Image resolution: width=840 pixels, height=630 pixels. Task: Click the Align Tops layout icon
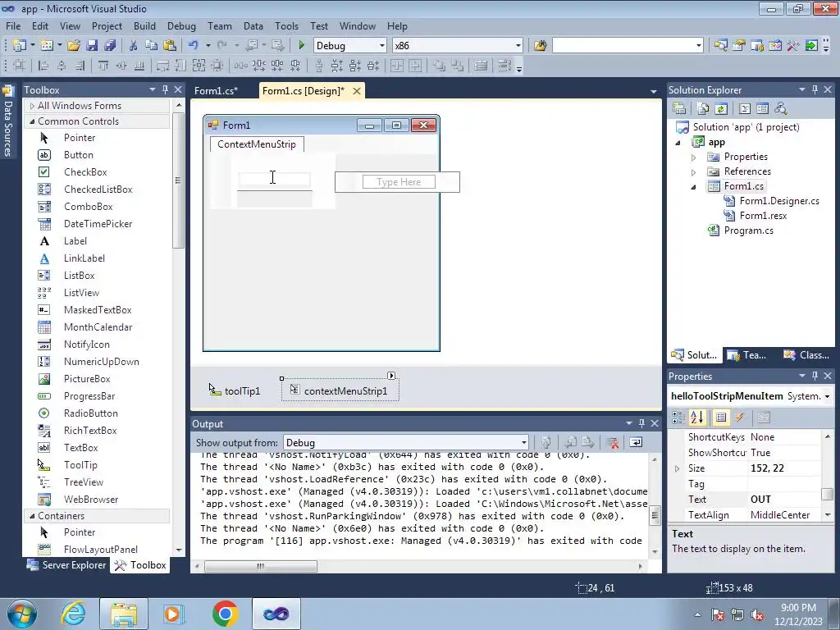tap(103, 66)
